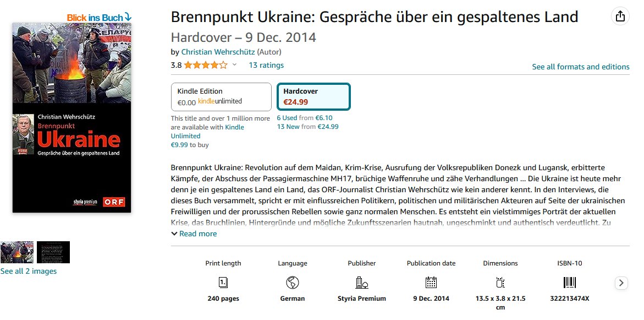
Task: Click the star rating graphic
Action: pyautogui.click(x=205, y=65)
